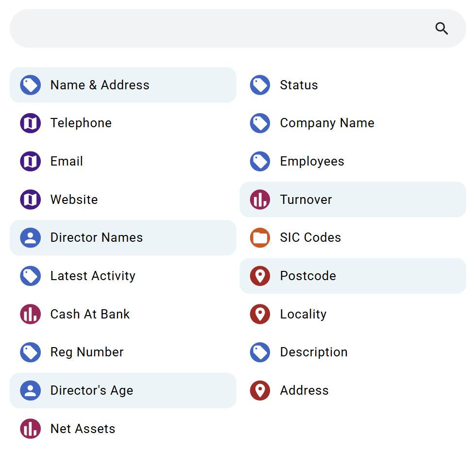476x468 pixels.
Task: Select the Employees list item
Action: click(x=312, y=162)
